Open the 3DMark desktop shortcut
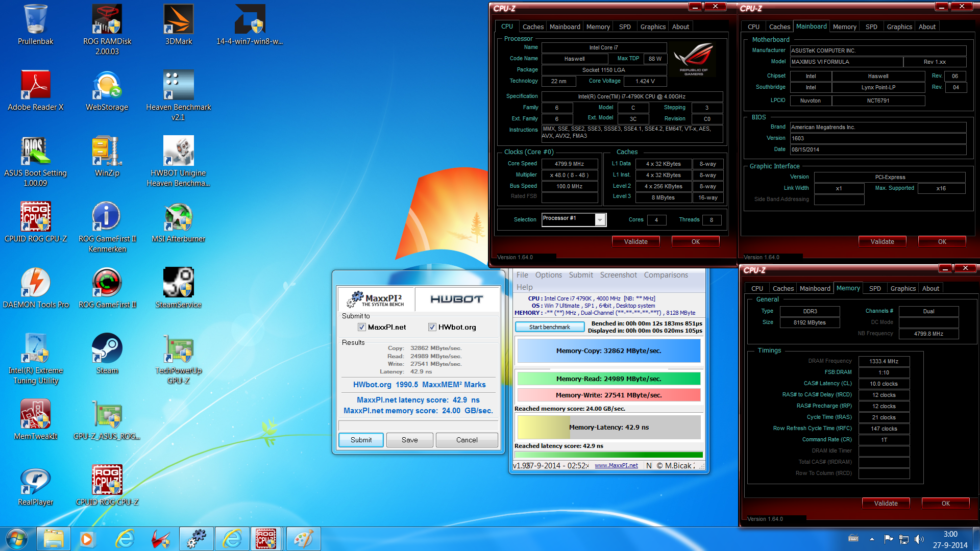The height and width of the screenshot is (551, 980). [x=179, y=24]
